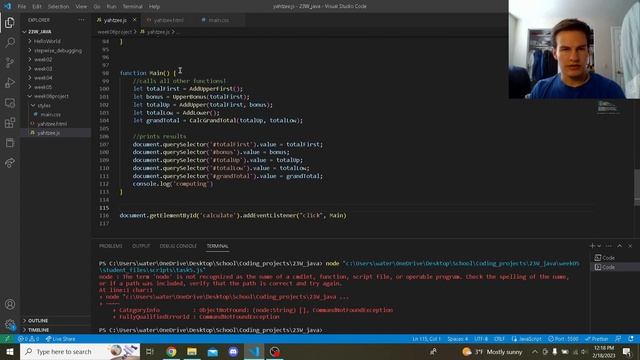
Task: Click the editor vertical scrollbar
Action: click(637, 187)
